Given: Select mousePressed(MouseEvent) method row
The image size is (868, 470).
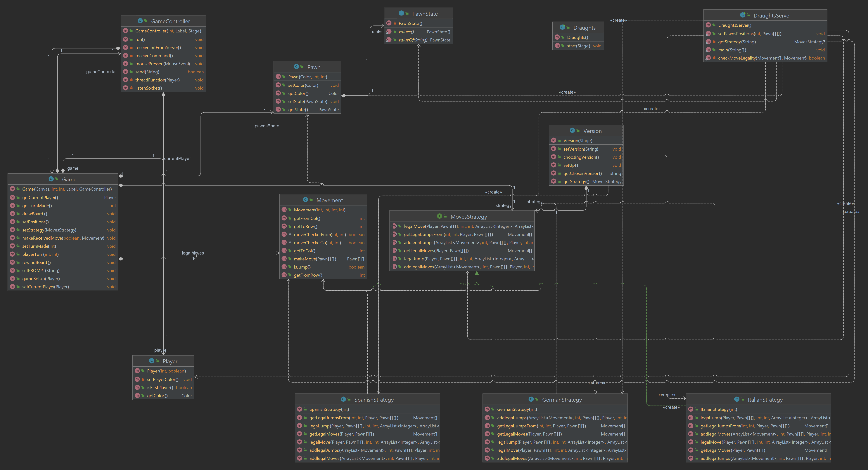Looking at the screenshot, I should pos(163,64).
